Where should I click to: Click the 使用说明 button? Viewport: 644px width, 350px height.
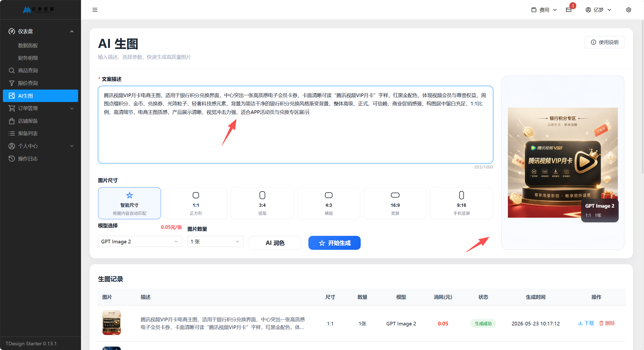[x=604, y=42]
